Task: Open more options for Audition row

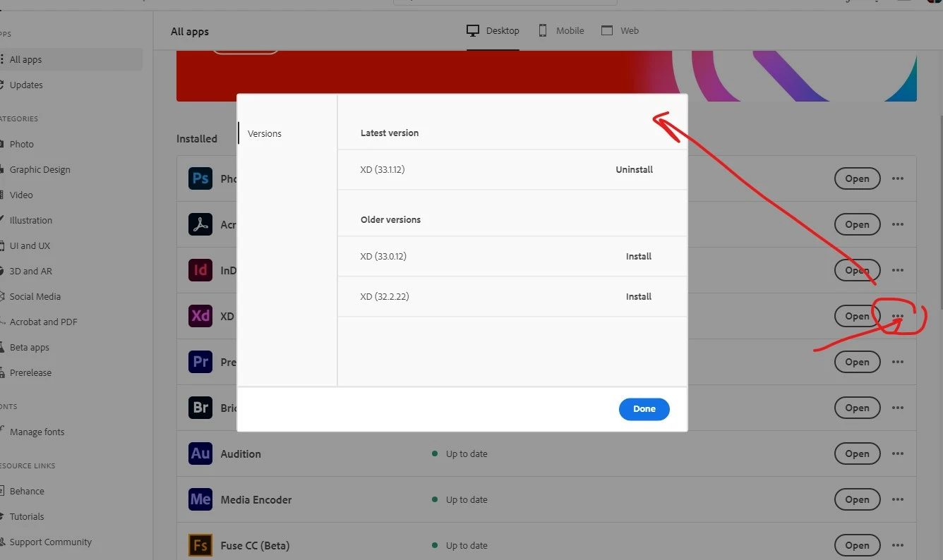Action: tap(898, 454)
